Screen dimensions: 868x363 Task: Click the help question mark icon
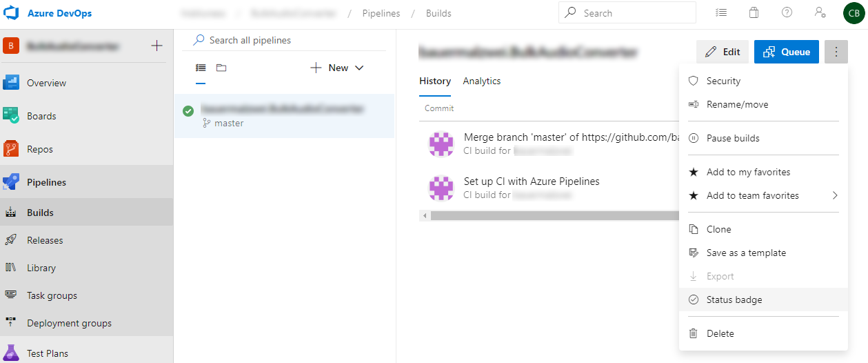787,12
